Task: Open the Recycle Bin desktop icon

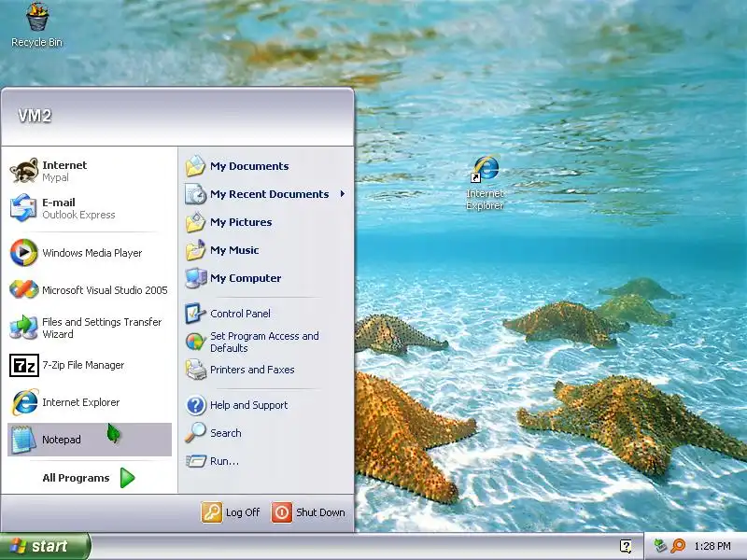Action: [37, 24]
